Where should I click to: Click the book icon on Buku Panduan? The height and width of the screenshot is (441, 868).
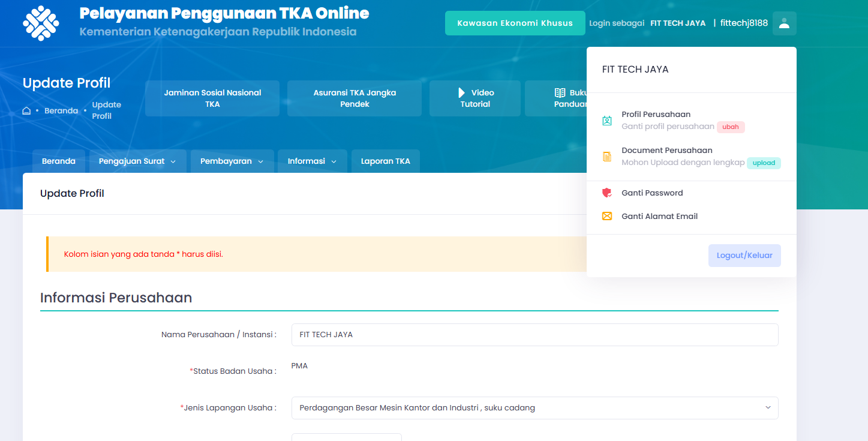click(560, 93)
